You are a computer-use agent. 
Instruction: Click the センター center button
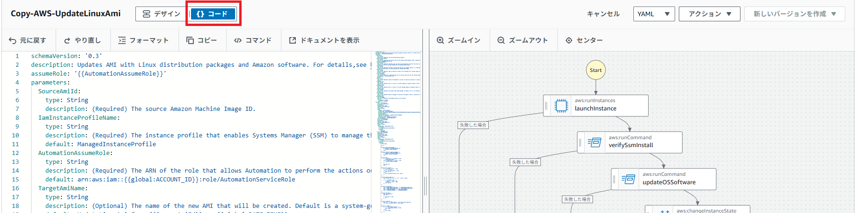pos(584,40)
